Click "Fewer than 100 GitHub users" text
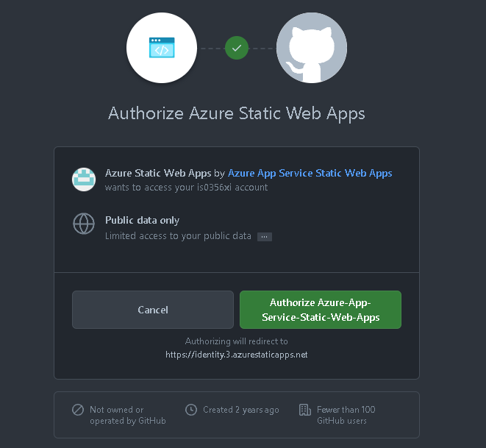 (x=346, y=415)
